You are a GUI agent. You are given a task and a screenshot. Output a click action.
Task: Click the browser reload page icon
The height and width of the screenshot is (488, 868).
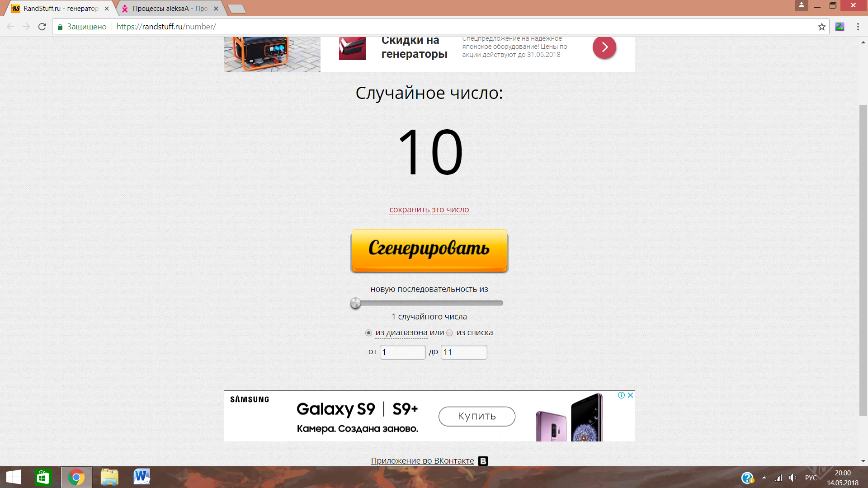point(42,27)
